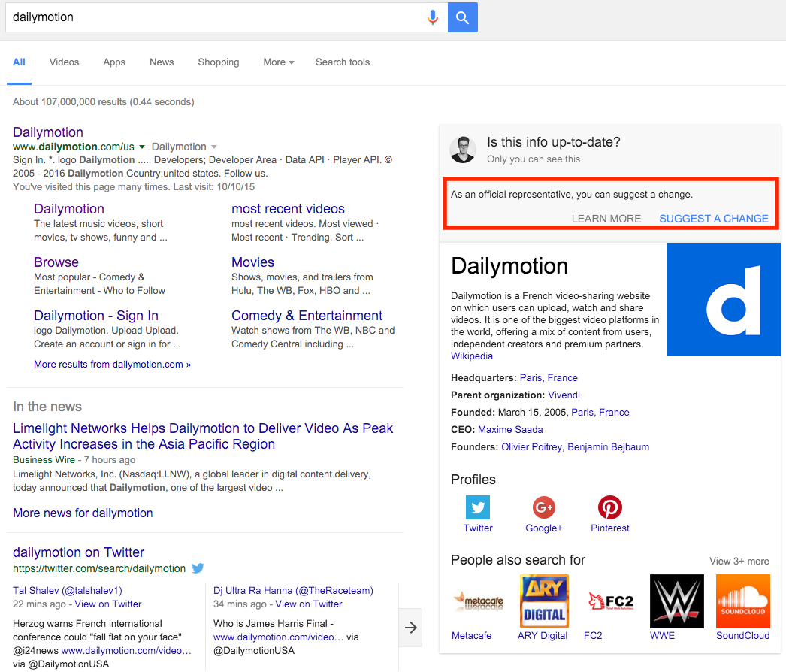Open Dj Ultra Ra Hanna (@TheRaceteam) link
786x672 pixels.
point(293,590)
